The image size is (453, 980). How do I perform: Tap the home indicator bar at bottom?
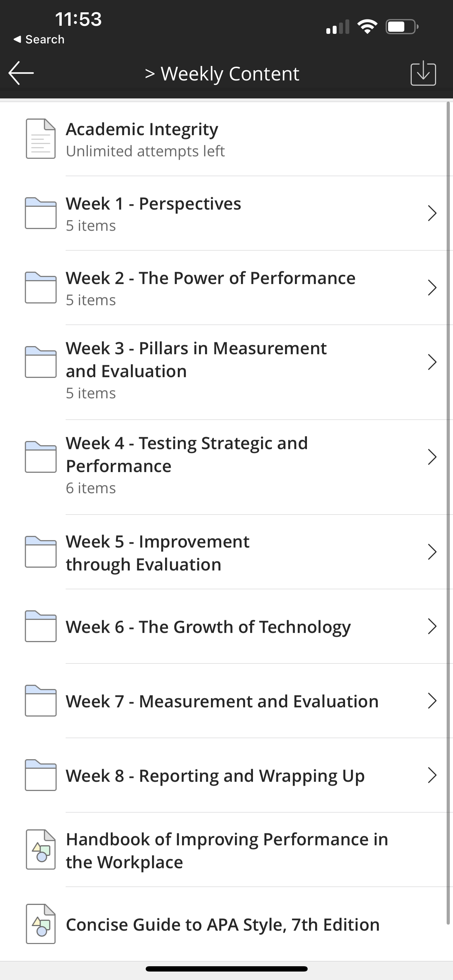226,969
